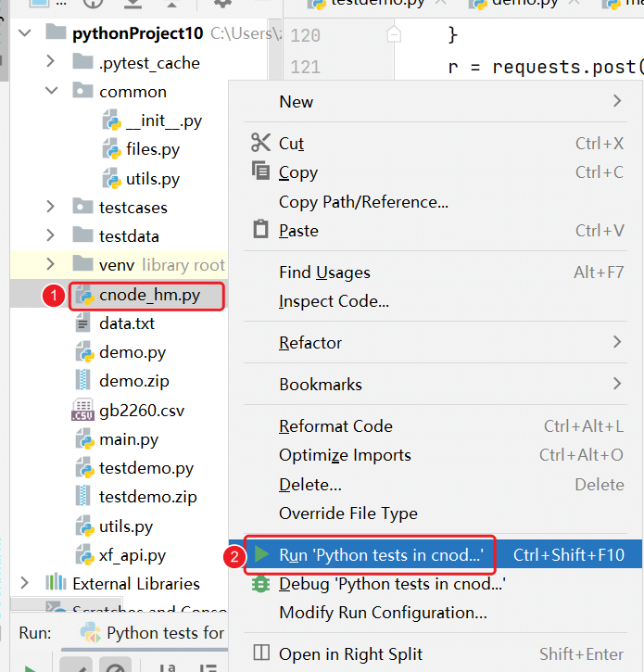Expand the venv library root folder
This screenshot has height=672, width=644.
pyautogui.click(x=50, y=264)
